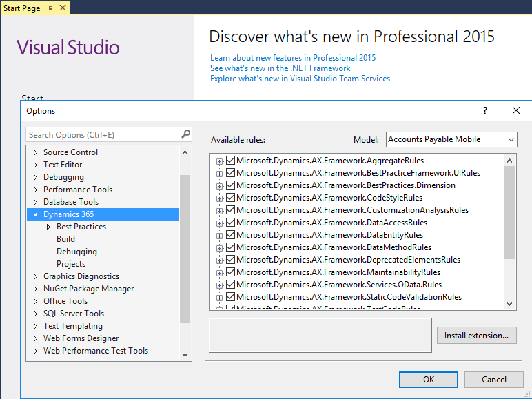The height and width of the screenshot is (399, 532).
Task: Expand the AggregateRules tree node
Action: [219, 161]
